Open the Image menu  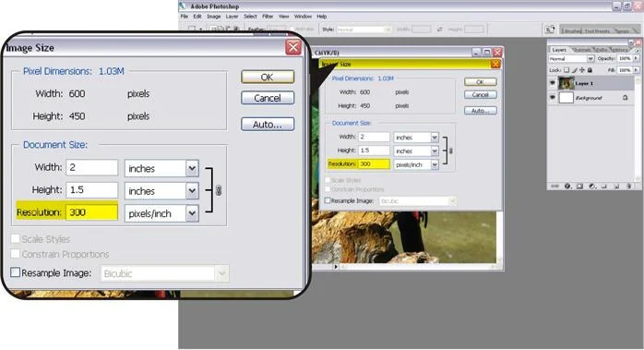tap(213, 17)
